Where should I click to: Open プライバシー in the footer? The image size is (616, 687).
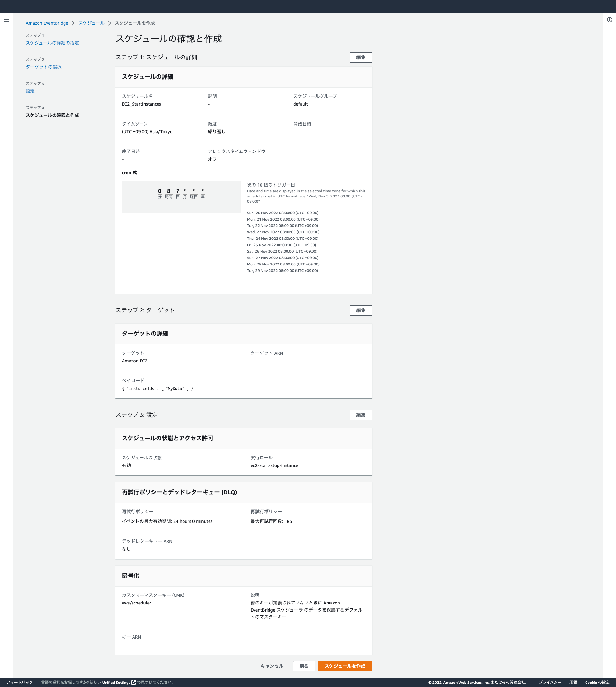pyautogui.click(x=550, y=683)
